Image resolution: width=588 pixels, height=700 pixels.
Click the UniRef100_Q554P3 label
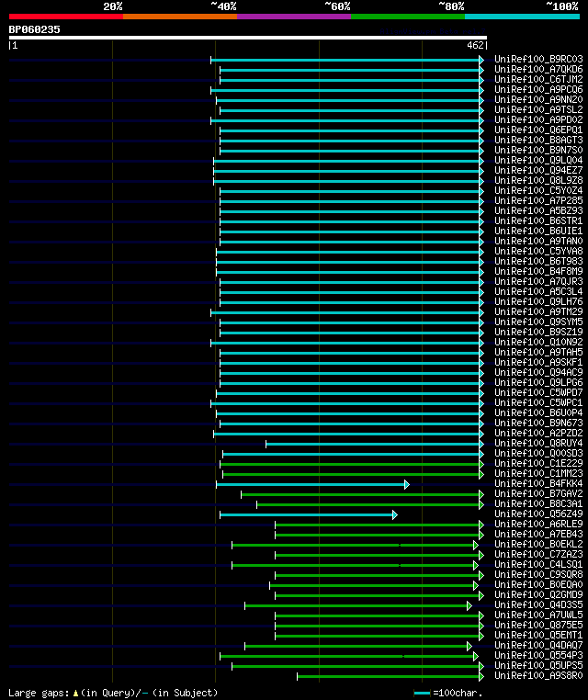coord(538,656)
